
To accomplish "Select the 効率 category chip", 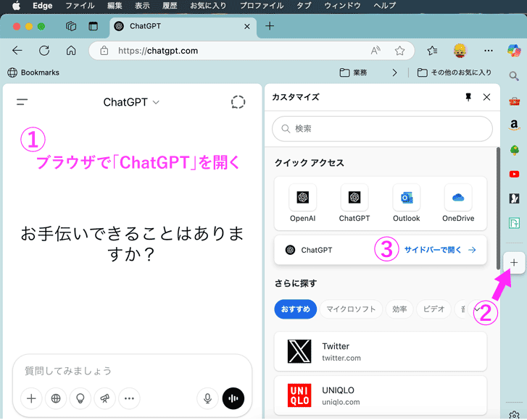I will pos(399,309).
